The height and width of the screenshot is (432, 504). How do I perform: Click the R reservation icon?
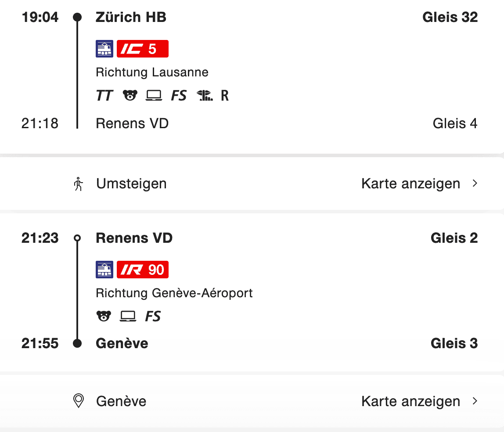tap(225, 96)
